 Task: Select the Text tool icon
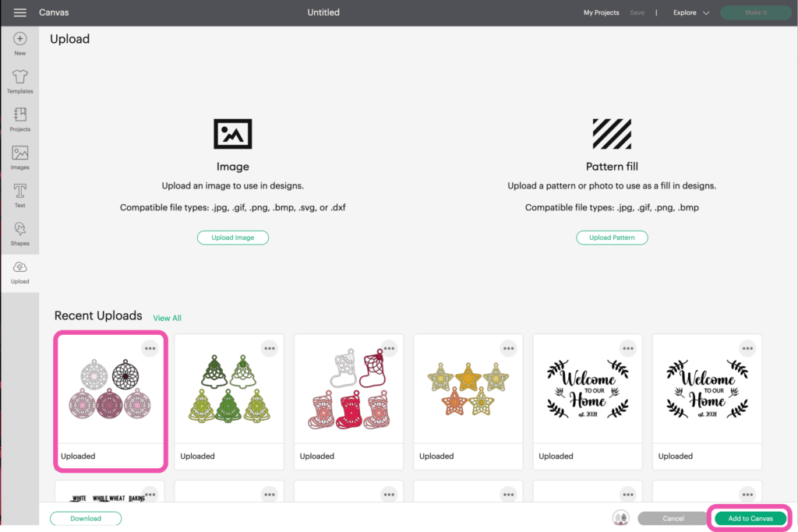(x=19, y=192)
